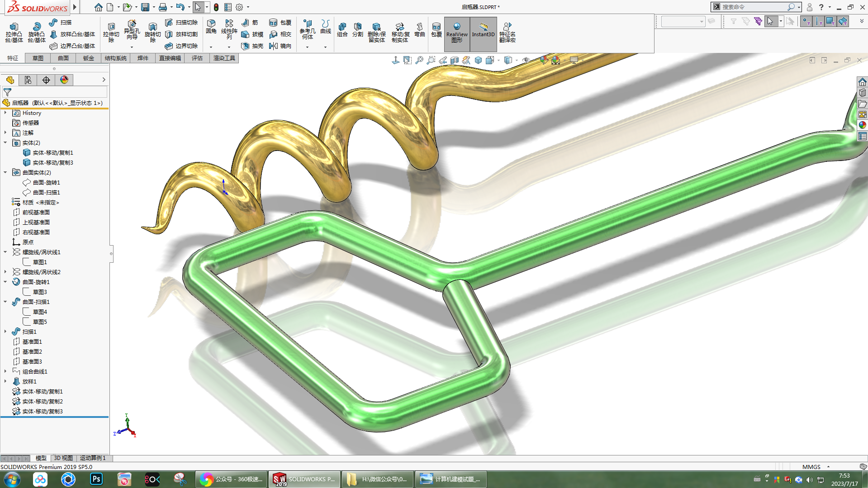Open the 圆角 fillet dropdown arrow
868x488 pixels.
tap(211, 47)
